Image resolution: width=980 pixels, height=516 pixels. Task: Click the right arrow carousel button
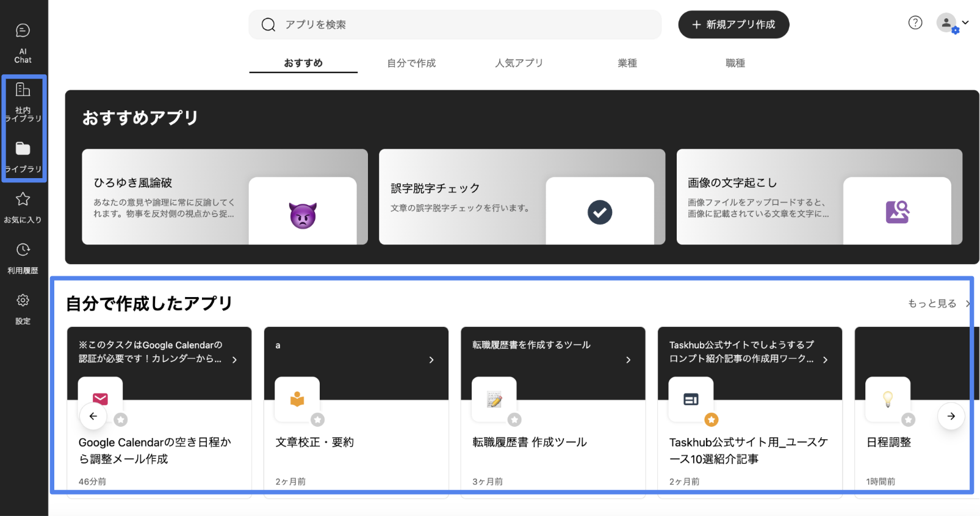click(x=951, y=416)
